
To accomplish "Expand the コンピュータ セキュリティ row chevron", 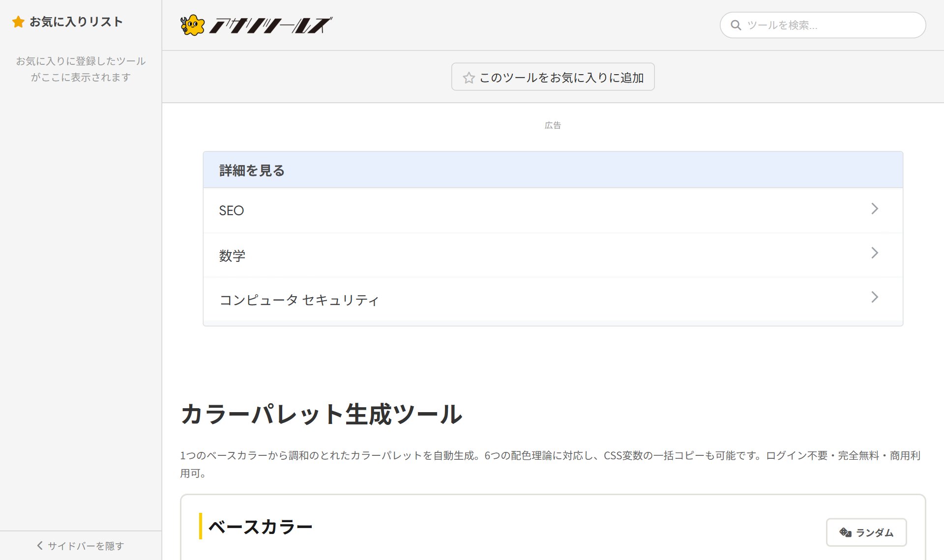I will click(874, 297).
